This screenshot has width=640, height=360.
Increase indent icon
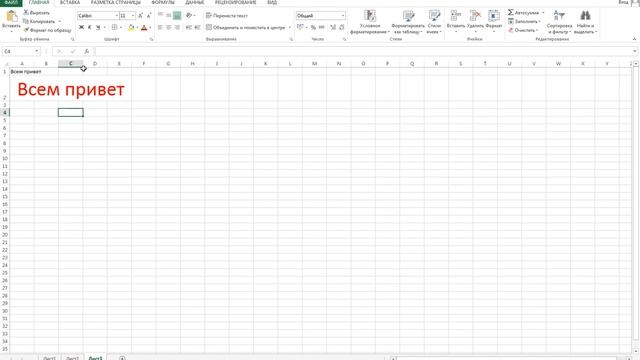click(197, 27)
